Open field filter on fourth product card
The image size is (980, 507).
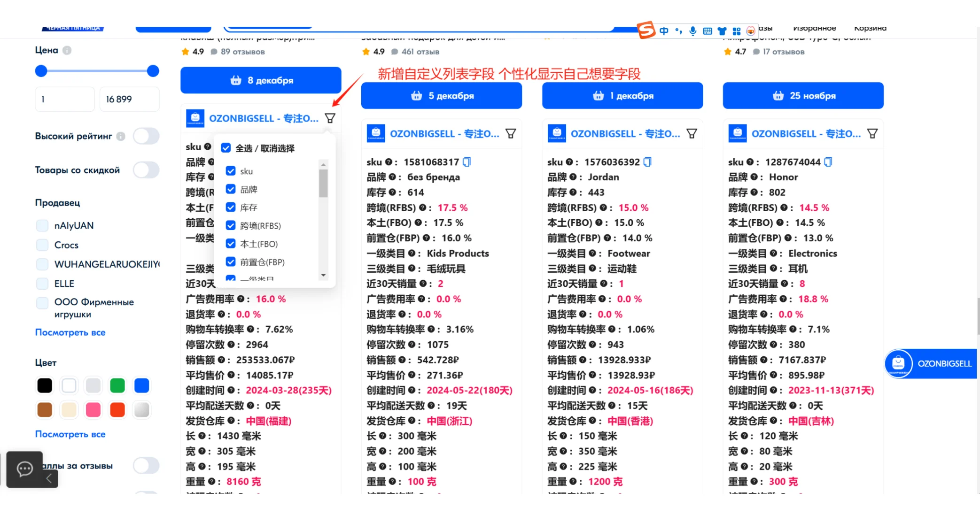coord(872,134)
